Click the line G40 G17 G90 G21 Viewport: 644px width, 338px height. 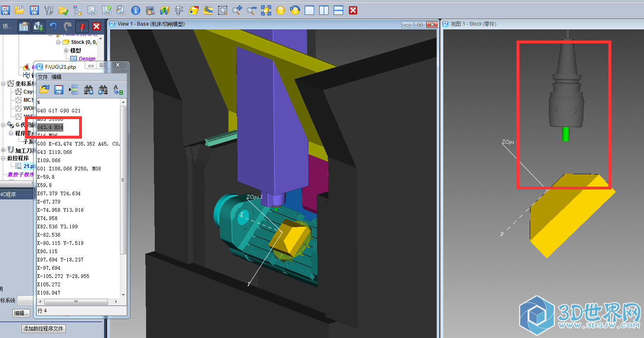click(x=59, y=111)
